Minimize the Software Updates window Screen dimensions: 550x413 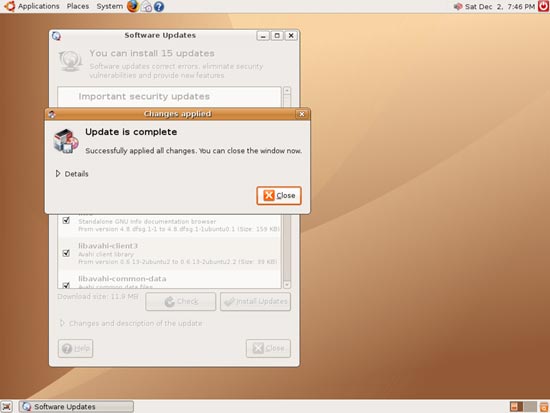click(x=263, y=35)
